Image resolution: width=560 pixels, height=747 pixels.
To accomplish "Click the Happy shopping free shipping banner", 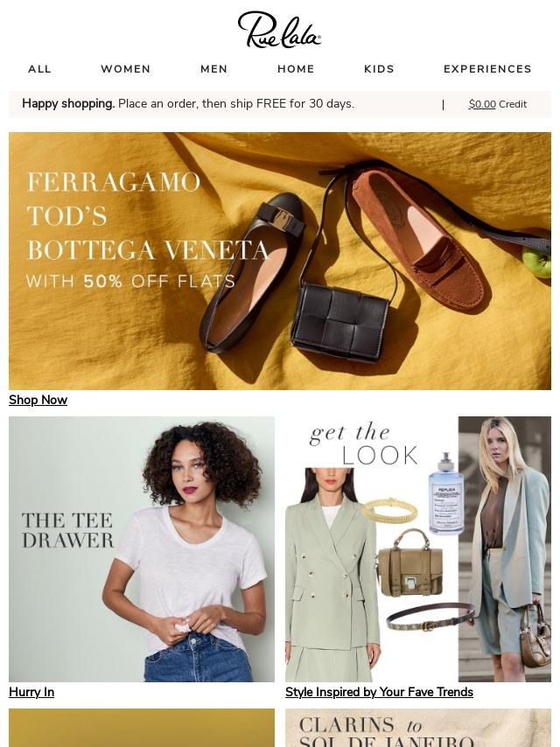I will 188,104.
